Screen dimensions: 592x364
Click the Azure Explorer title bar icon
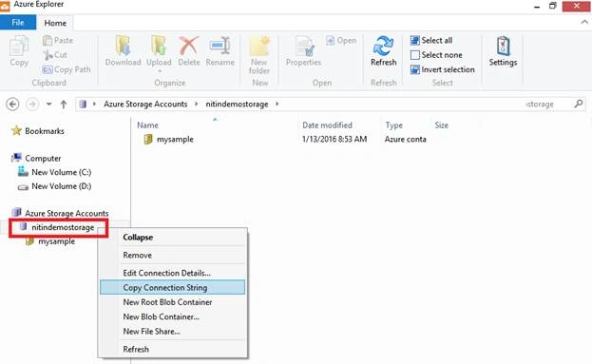[5, 6]
